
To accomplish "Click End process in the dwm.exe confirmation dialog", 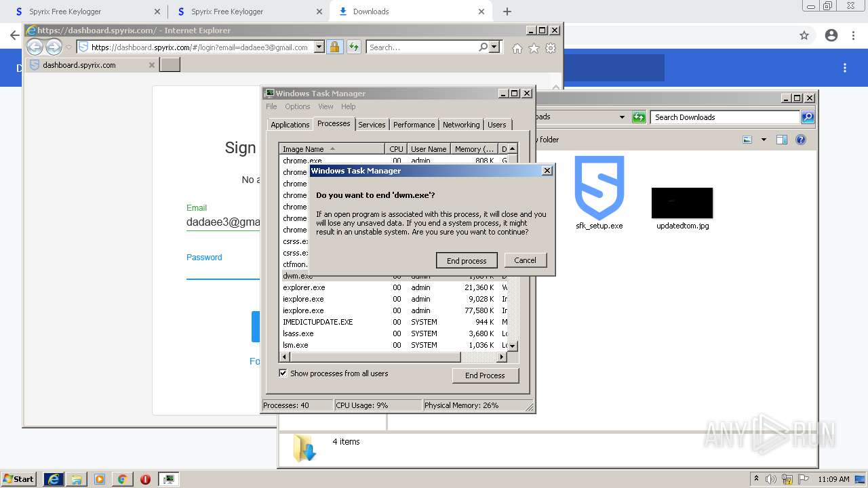I will [x=467, y=260].
